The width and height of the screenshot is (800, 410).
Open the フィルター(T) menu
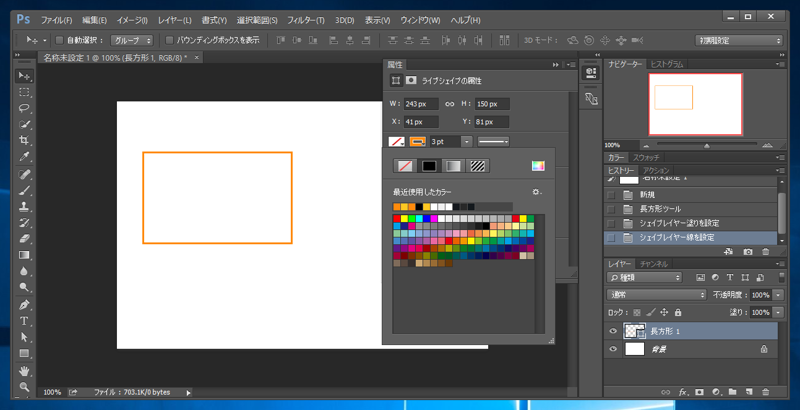tap(306, 20)
